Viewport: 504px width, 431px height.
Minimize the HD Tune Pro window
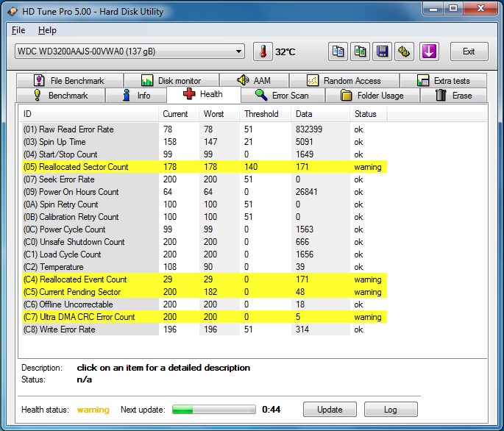(433, 8)
